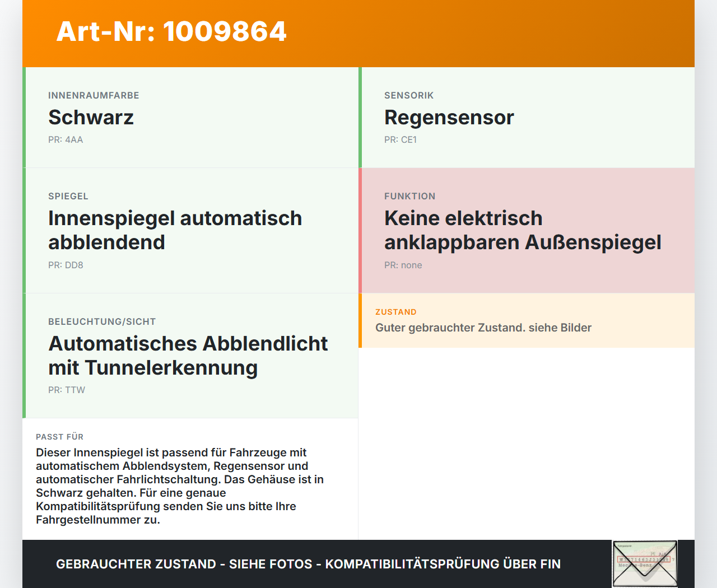The width and height of the screenshot is (717, 588).
Task: Click the PR: CE1 code
Action: tap(401, 139)
